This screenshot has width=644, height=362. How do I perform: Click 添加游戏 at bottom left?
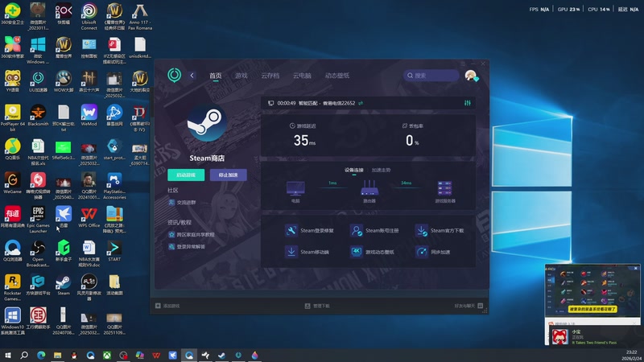(167, 306)
